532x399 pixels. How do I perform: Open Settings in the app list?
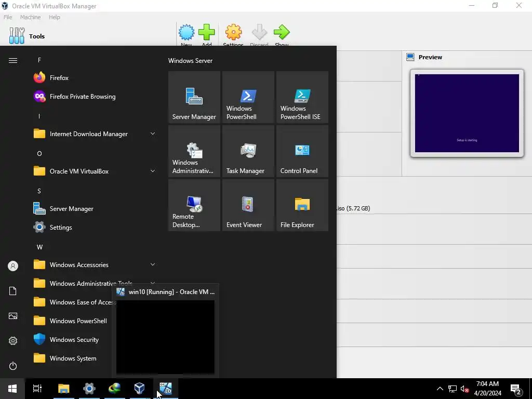[95, 228]
